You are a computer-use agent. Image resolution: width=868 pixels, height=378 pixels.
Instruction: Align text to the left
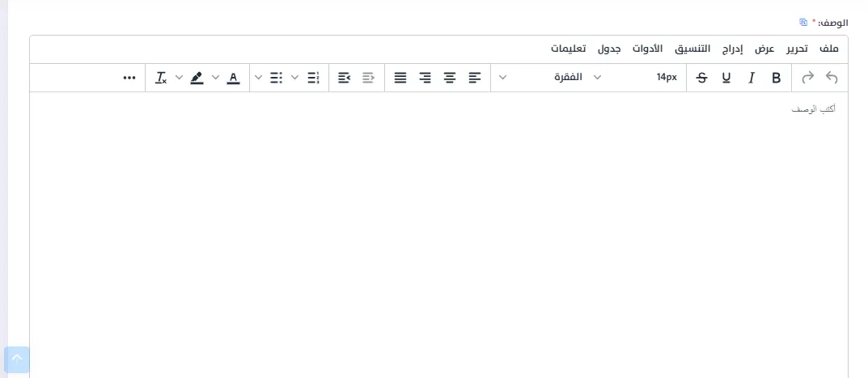point(475,78)
